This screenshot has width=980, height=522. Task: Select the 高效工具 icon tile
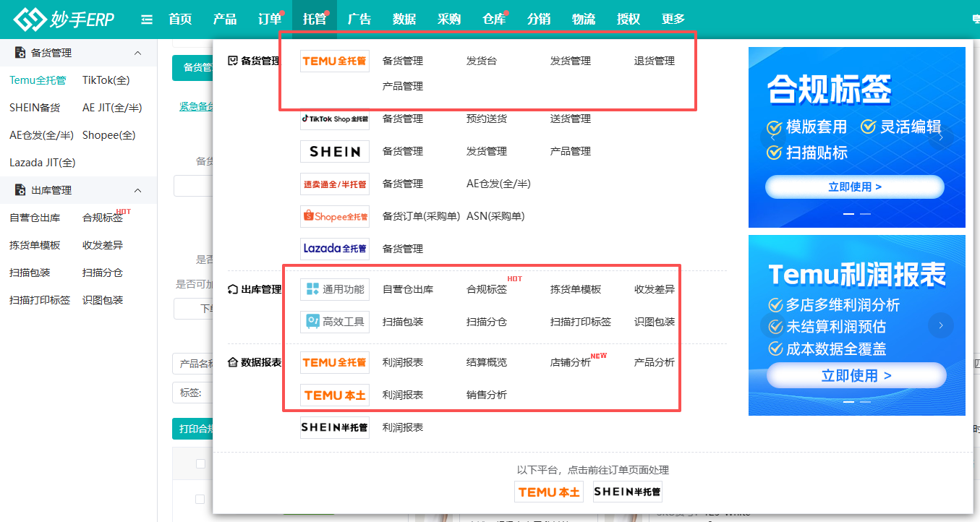tap(334, 322)
